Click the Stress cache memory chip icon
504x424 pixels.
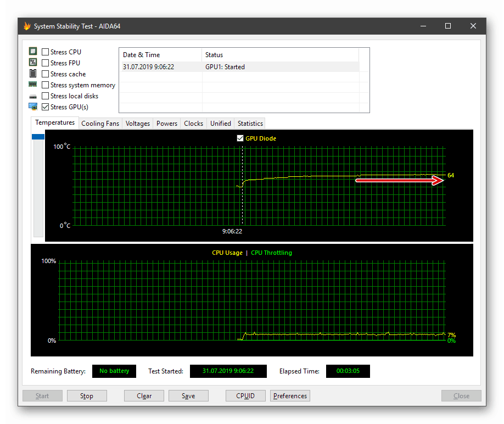pyautogui.click(x=33, y=73)
